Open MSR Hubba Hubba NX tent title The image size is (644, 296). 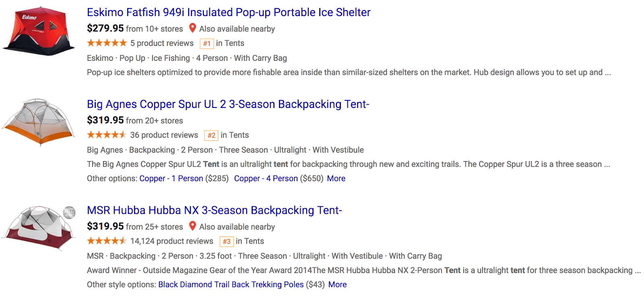(215, 211)
